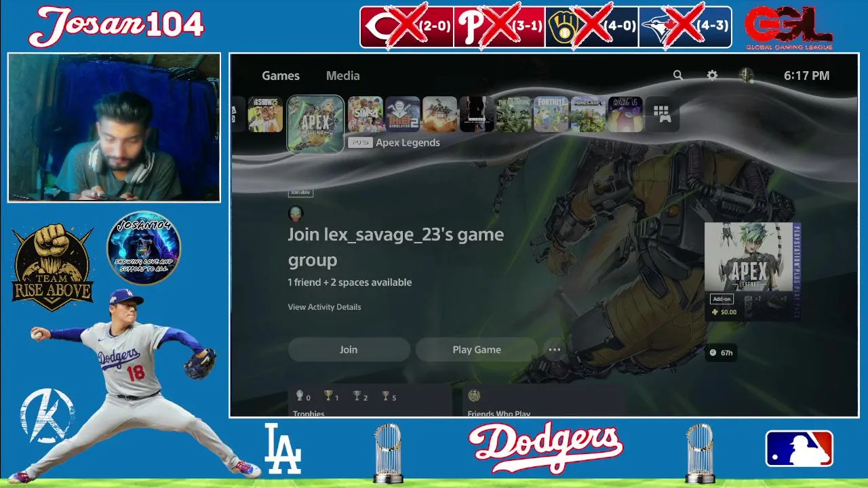Click the PS5 badge next to Apex Legends
868x488 pixels.
pos(361,143)
